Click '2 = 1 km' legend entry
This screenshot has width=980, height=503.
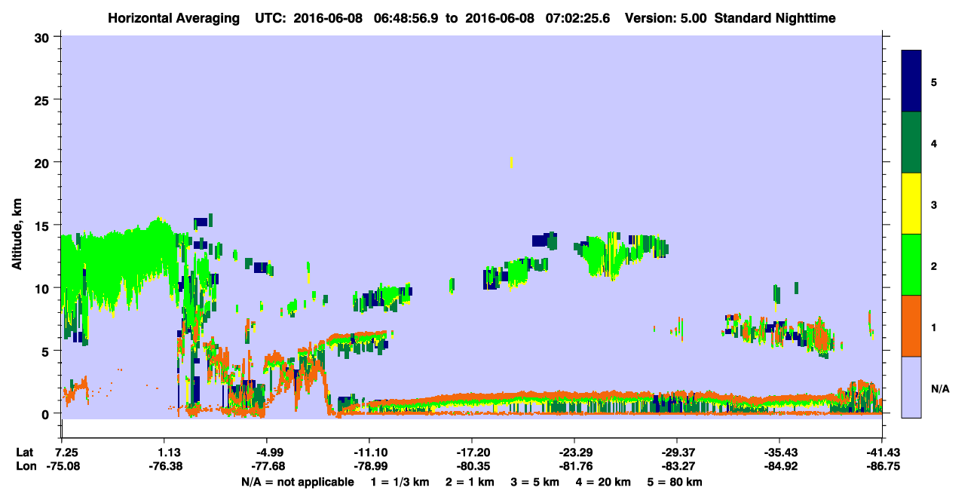[470, 482]
